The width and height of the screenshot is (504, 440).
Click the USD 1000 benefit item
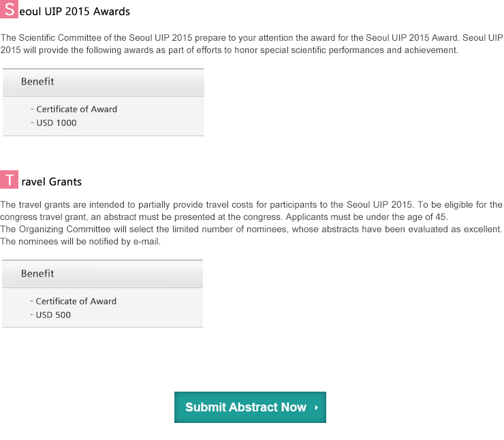click(57, 123)
